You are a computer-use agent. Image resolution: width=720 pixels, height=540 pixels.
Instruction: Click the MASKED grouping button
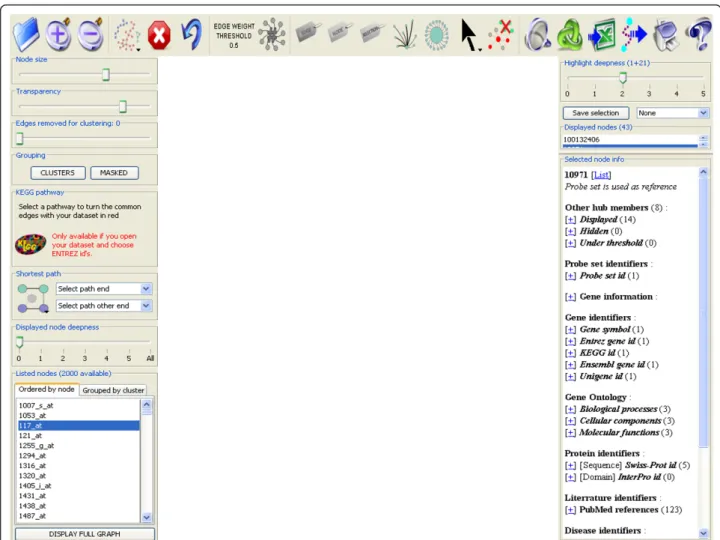[x=114, y=173]
